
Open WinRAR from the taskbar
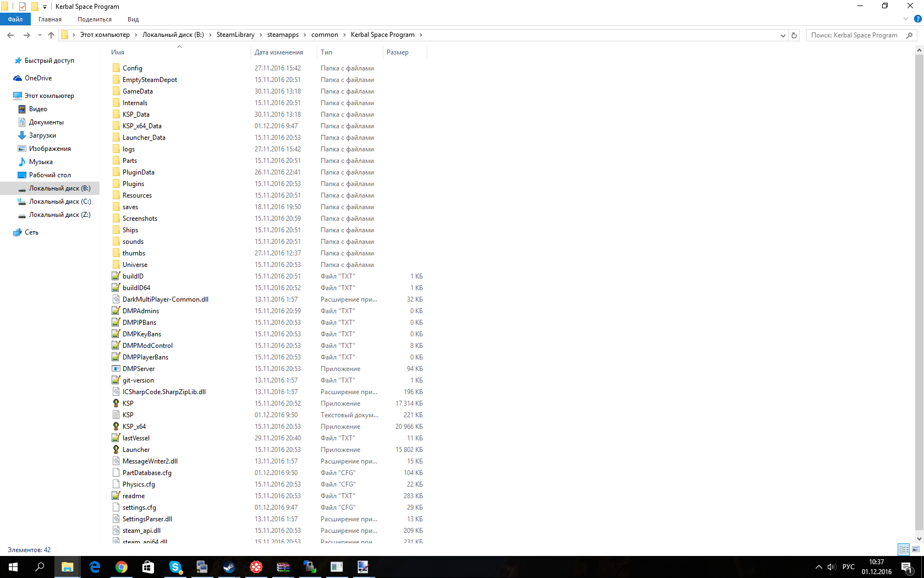pos(283,567)
